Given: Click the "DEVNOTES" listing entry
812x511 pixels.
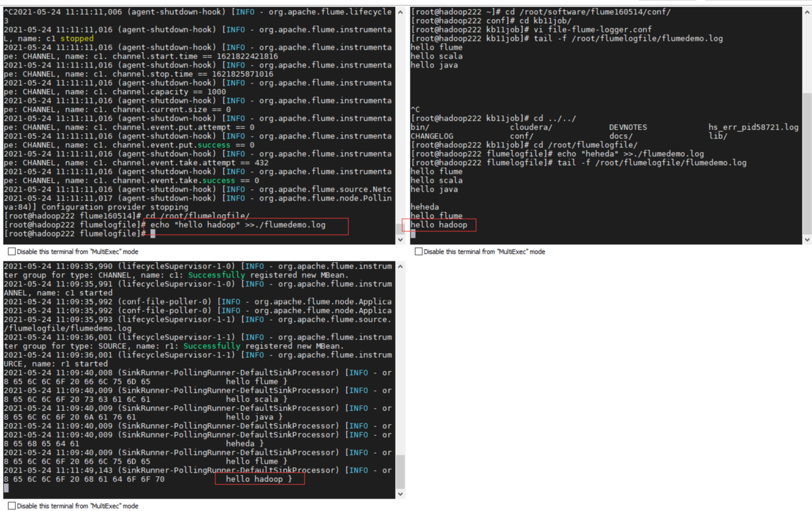Looking at the screenshot, I should 628,127.
